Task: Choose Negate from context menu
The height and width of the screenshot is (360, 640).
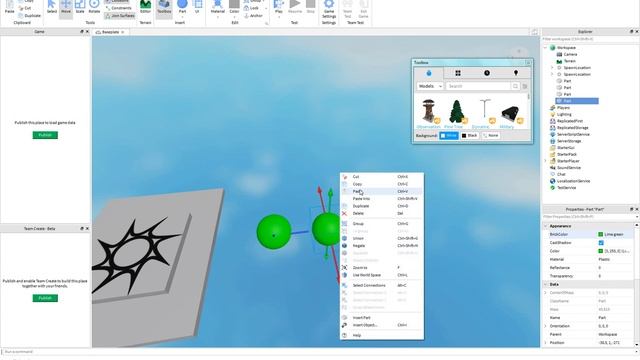Action: coord(382,246)
